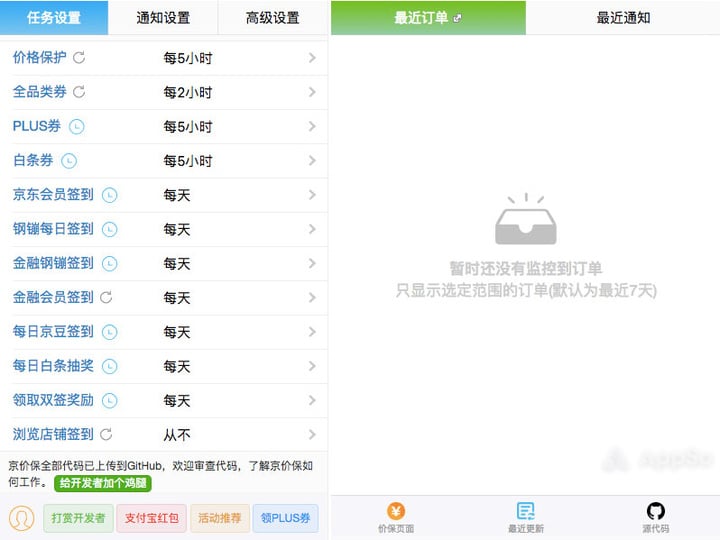Image resolution: width=720 pixels, height=540 pixels.
Task: Click the 领PLUS券 button
Action: coord(286,518)
